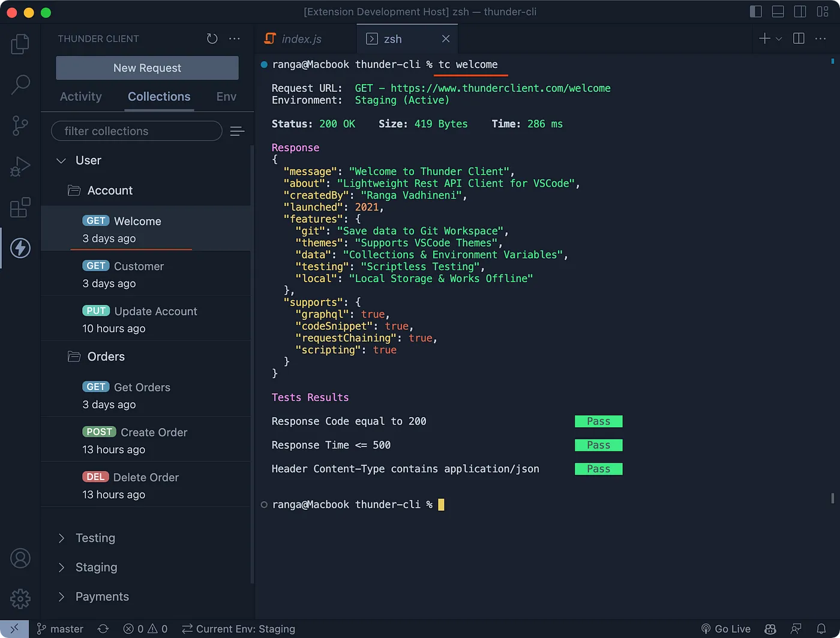The image size is (840, 638).
Task: Toggle the bottom panel layout icon
Action: pos(778,11)
